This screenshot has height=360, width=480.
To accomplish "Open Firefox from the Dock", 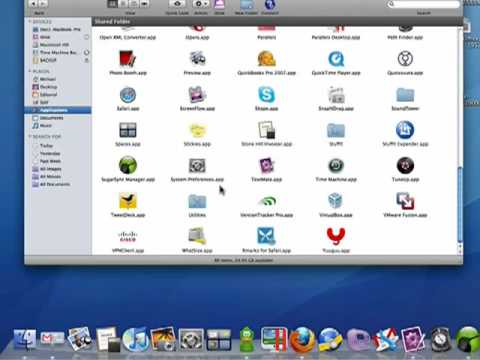I will tap(302, 339).
